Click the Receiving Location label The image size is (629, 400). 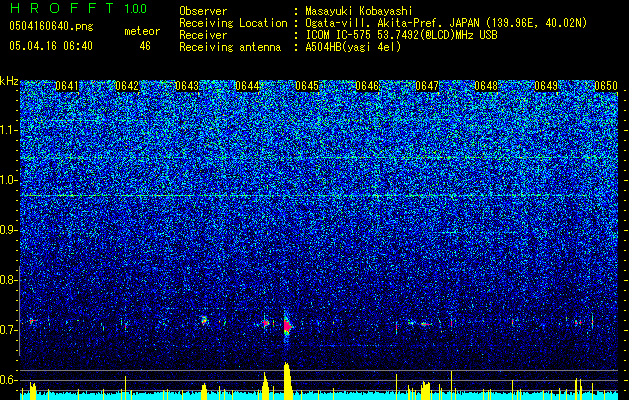point(233,23)
